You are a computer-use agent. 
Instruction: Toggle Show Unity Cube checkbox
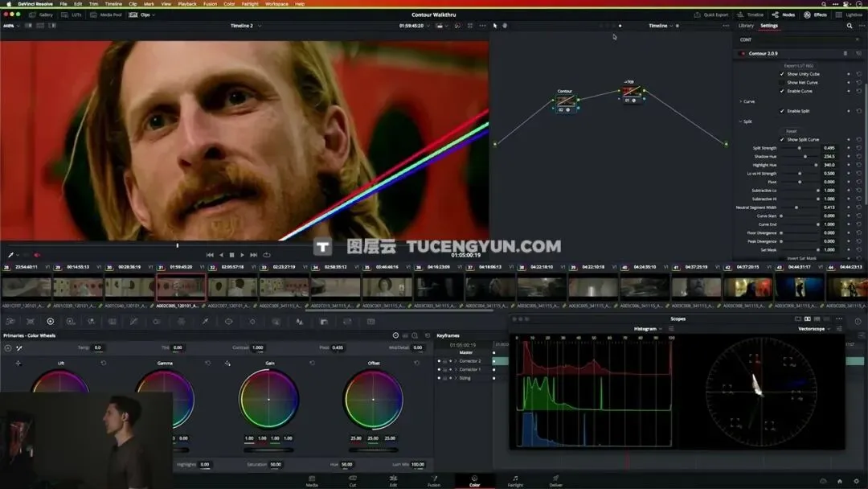(x=782, y=74)
